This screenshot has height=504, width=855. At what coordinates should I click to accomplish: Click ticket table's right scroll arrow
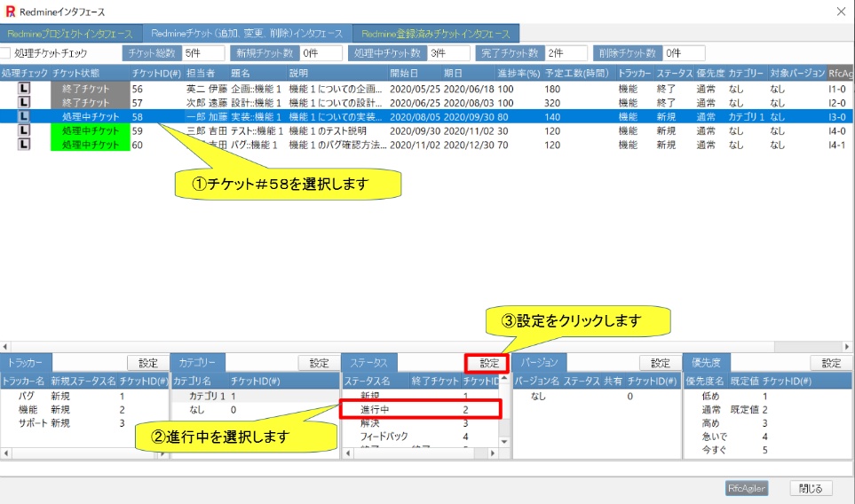(846, 347)
